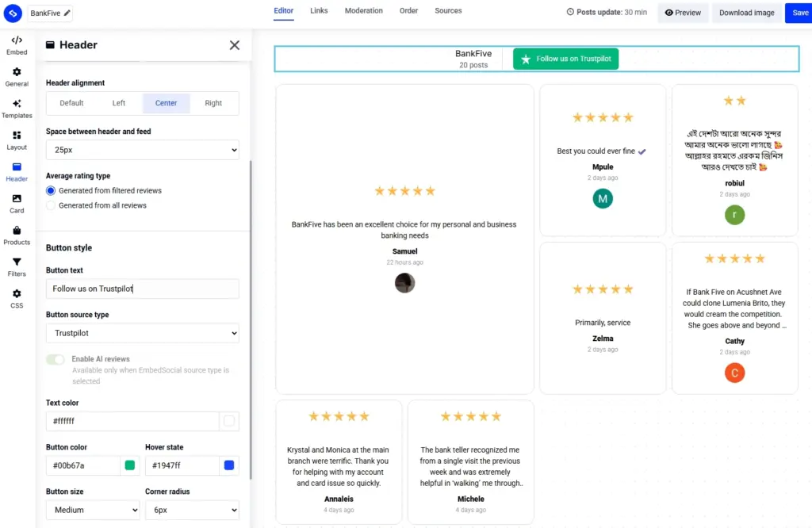
Task: Enable 'Generated from all reviews' rating
Action: tap(49, 205)
